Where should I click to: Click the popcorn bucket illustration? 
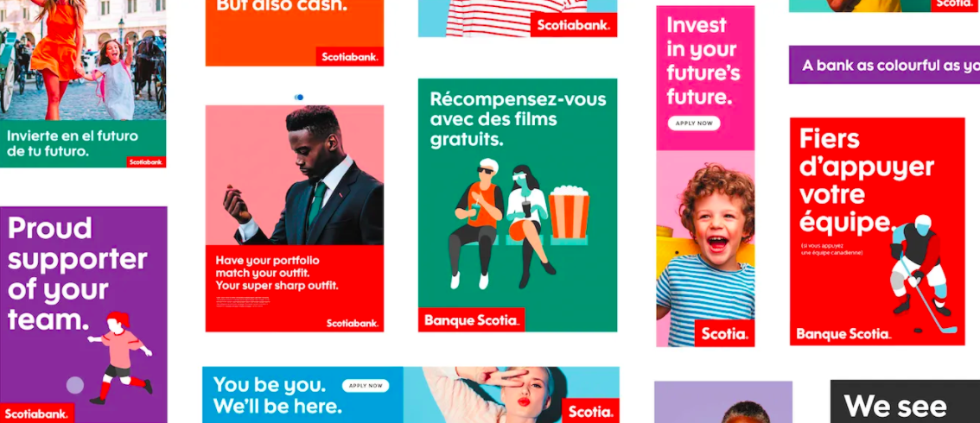point(569,212)
